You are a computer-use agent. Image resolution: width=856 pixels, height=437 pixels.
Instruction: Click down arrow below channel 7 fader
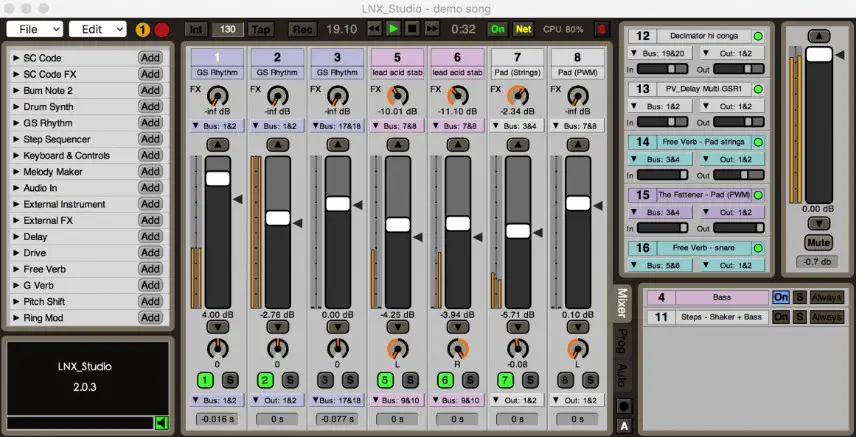[x=518, y=327]
